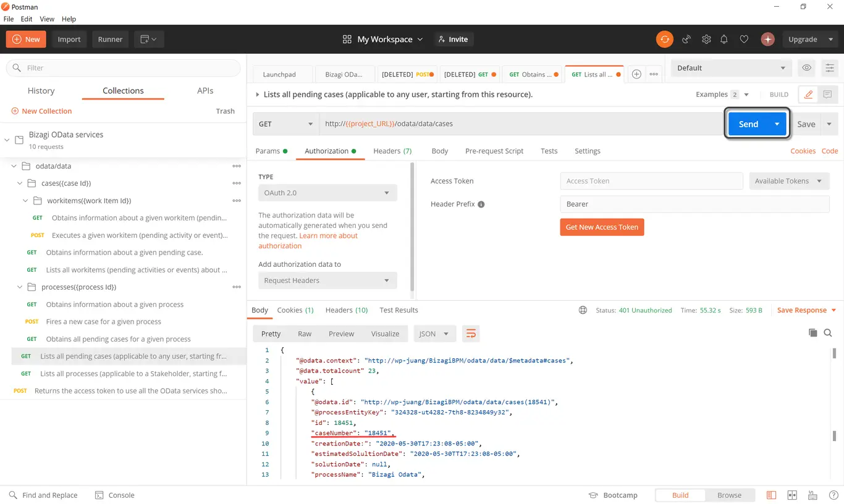Switch to two pane view layout
This screenshot has width=844, height=504.
click(792, 495)
